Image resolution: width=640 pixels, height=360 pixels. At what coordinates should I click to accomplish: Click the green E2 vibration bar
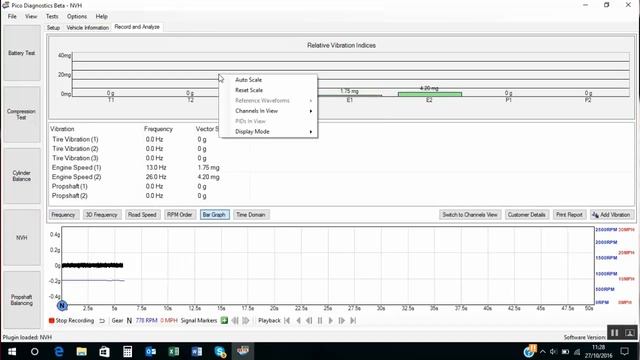click(430, 94)
